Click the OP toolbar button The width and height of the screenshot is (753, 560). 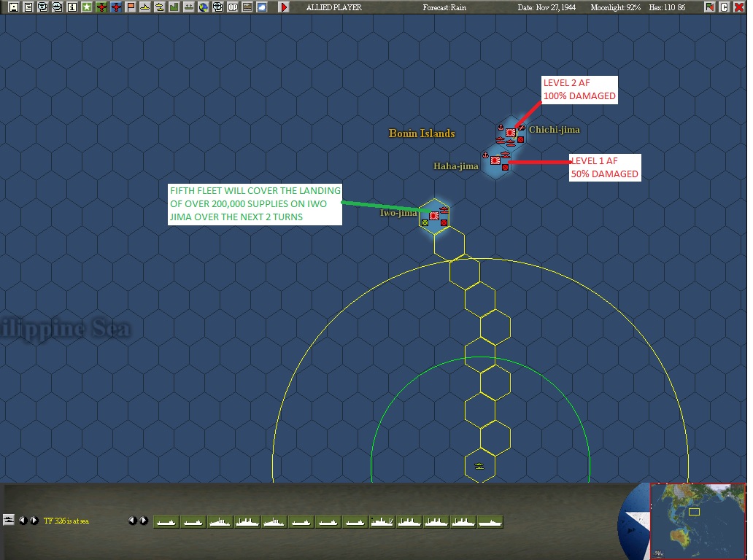[x=233, y=7]
